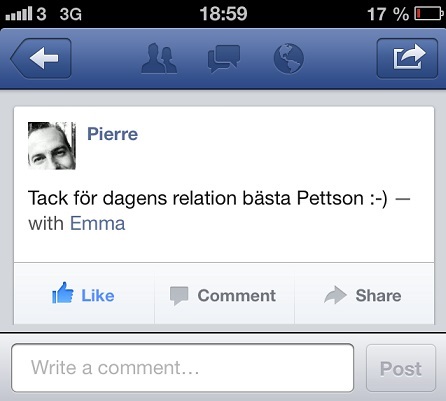Open the tagged Emma profile link
This screenshot has width=446, height=401.
pyautogui.click(x=97, y=223)
